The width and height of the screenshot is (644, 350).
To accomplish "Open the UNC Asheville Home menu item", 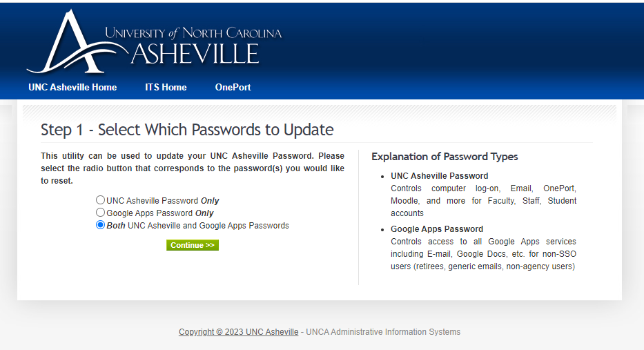I will (x=72, y=88).
